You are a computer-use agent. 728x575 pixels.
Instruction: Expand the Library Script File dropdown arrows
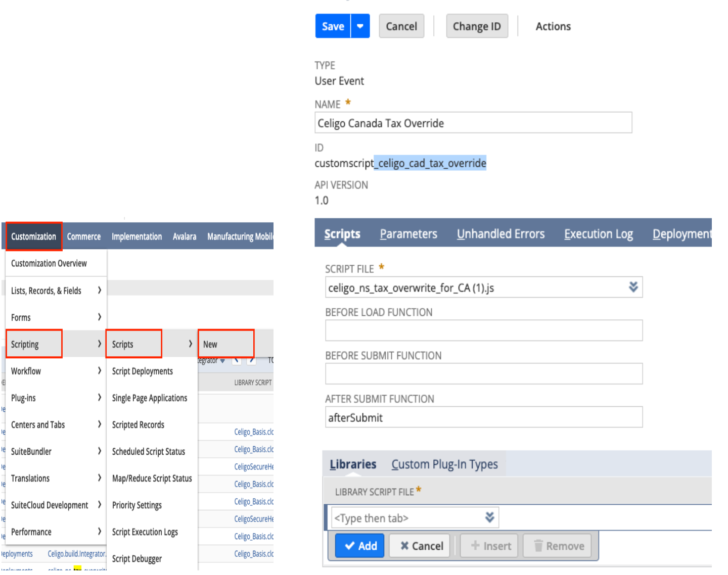click(x=489, y=517)
